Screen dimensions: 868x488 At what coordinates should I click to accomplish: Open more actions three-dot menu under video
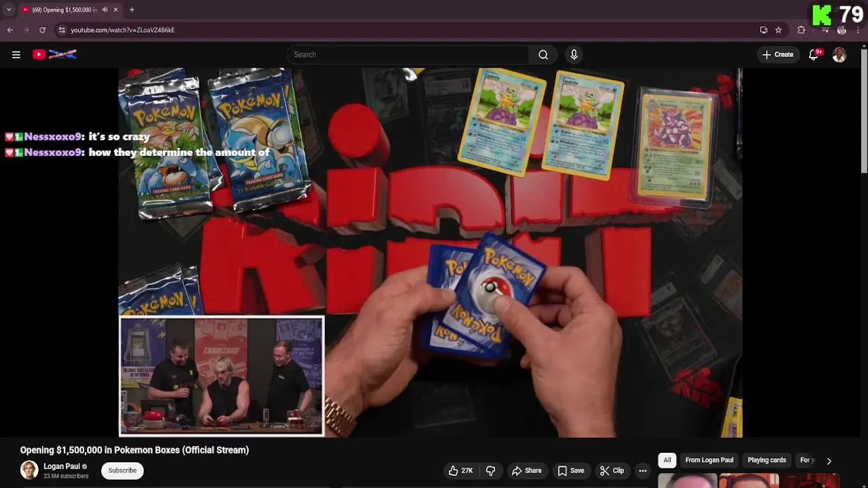pos(643,470)
